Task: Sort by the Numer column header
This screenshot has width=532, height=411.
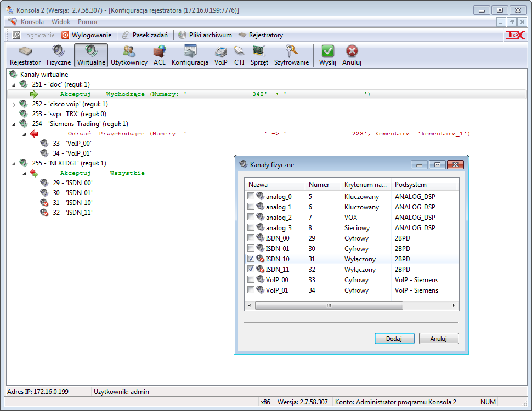Action: click(x=322, y=185)
